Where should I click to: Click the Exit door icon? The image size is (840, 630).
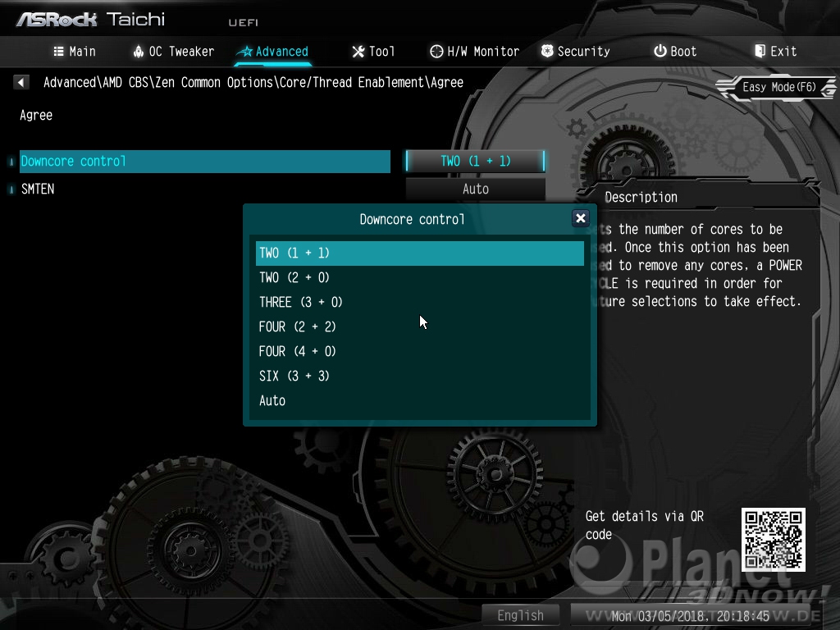(x=760, y=51)
